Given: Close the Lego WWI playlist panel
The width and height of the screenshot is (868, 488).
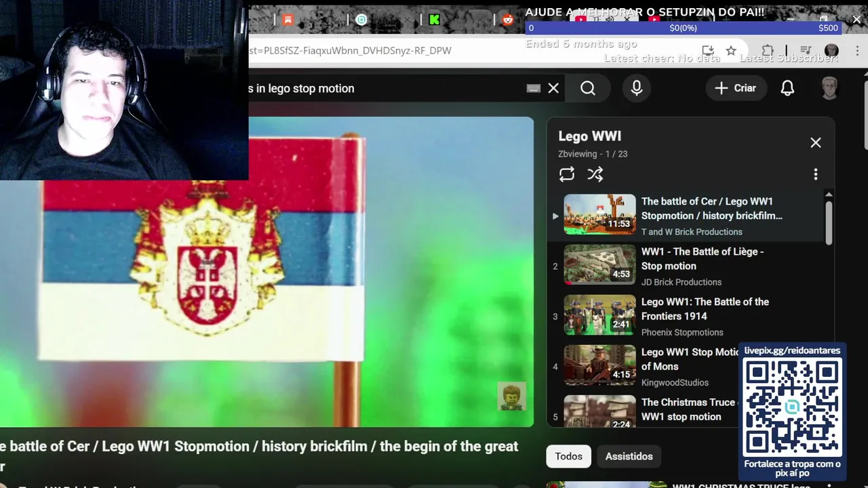Looking at the screenshot, I should pos(816,142).
